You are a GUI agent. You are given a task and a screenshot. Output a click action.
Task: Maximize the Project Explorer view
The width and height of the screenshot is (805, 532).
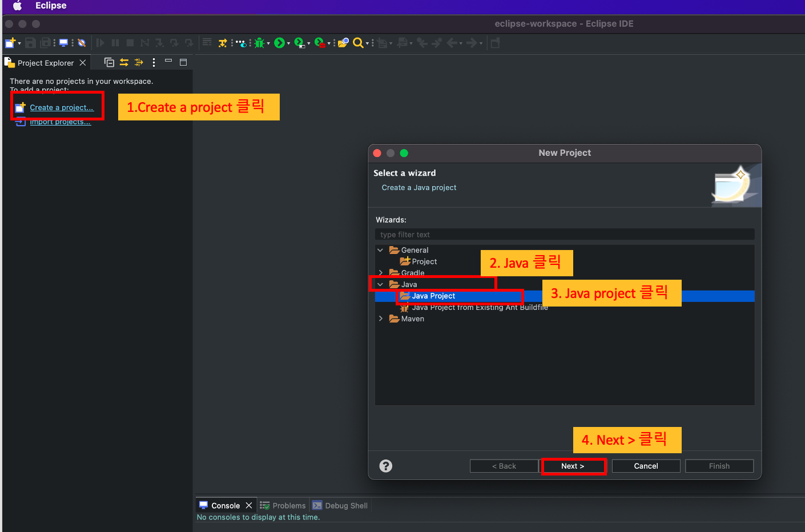(x=183, y=62)
